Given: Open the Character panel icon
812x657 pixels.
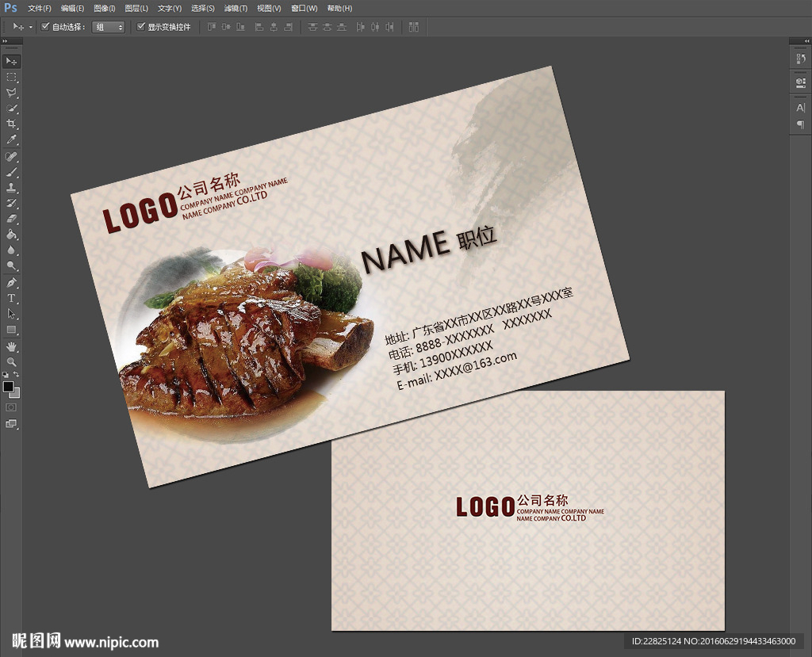Looking at the screenshot, I should pos(801,108).
